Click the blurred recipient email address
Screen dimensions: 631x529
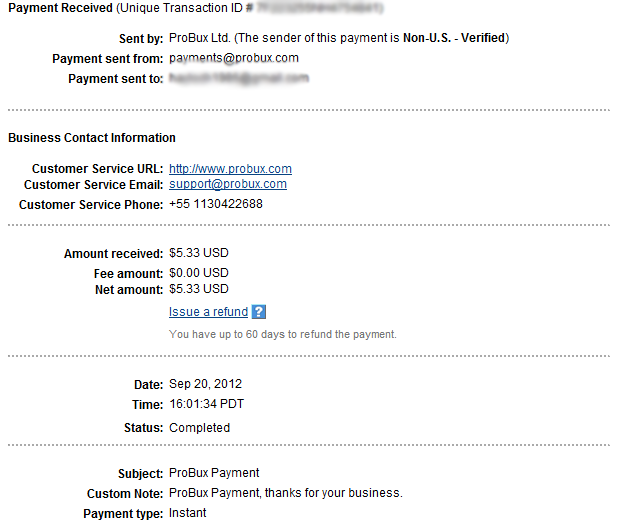click(239, 78)
